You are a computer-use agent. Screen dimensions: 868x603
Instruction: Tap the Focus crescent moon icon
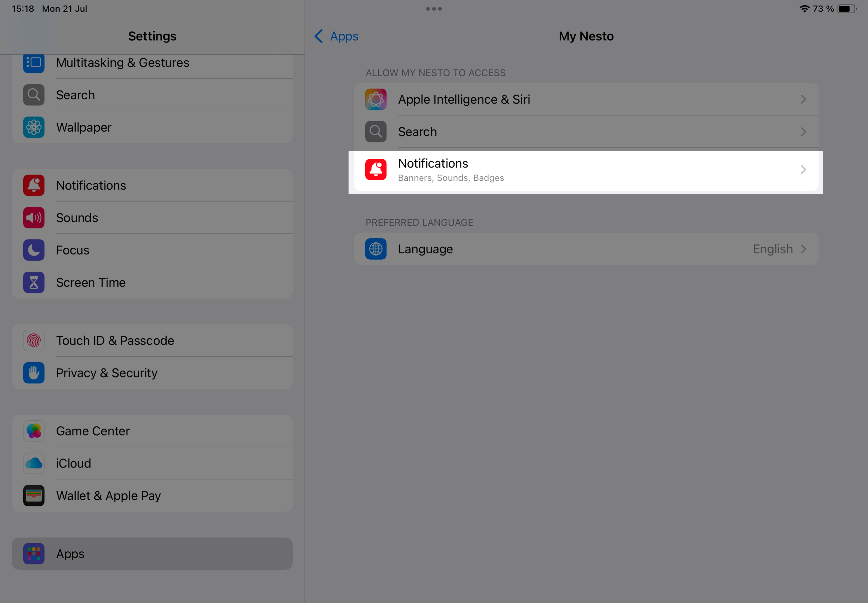(34, 250)
